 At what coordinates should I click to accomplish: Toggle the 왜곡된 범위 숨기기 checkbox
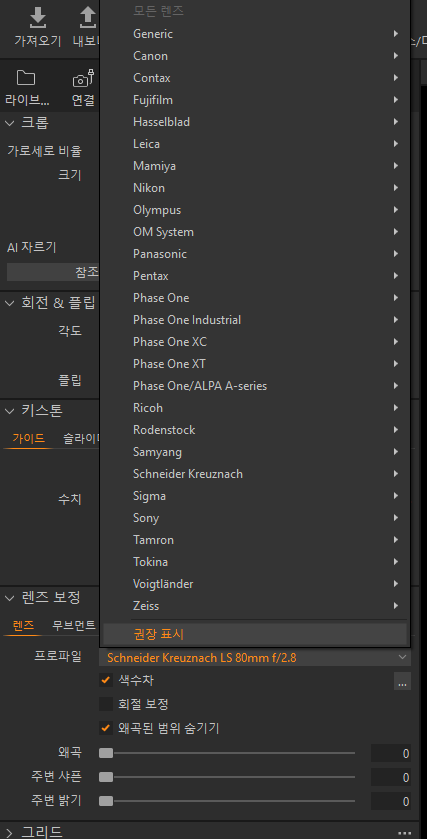click(106, 728)
